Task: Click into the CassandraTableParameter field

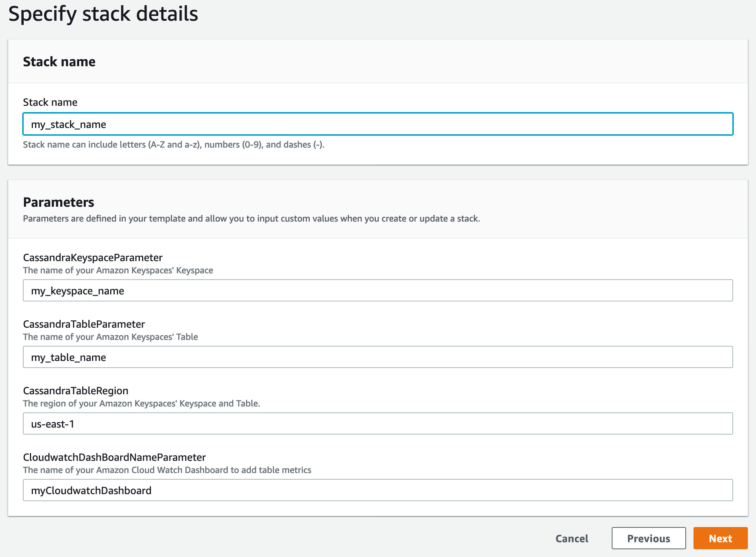Action: point(378,357)
